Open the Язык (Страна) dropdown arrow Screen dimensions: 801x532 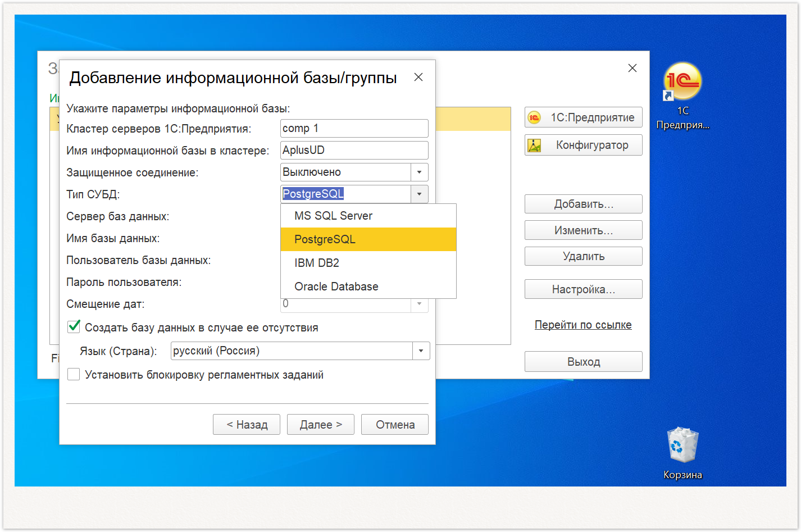[421, 351]
